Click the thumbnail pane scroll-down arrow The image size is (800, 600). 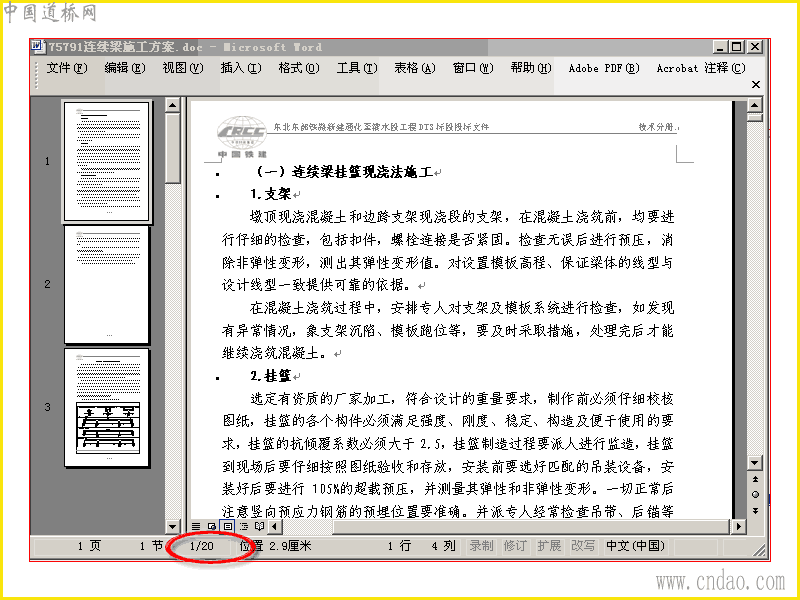click(x=172, y=527)
